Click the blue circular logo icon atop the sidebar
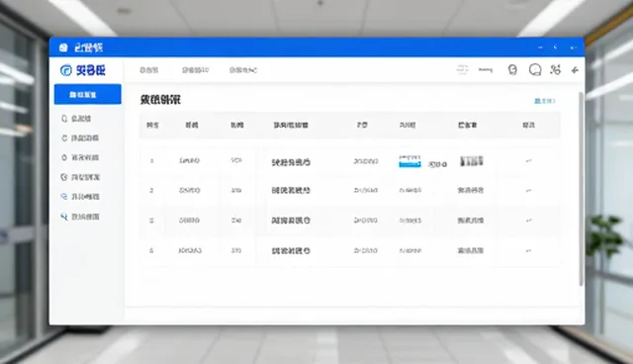The width and height of the screenshot is (633, 364). [x=66, y=70]
